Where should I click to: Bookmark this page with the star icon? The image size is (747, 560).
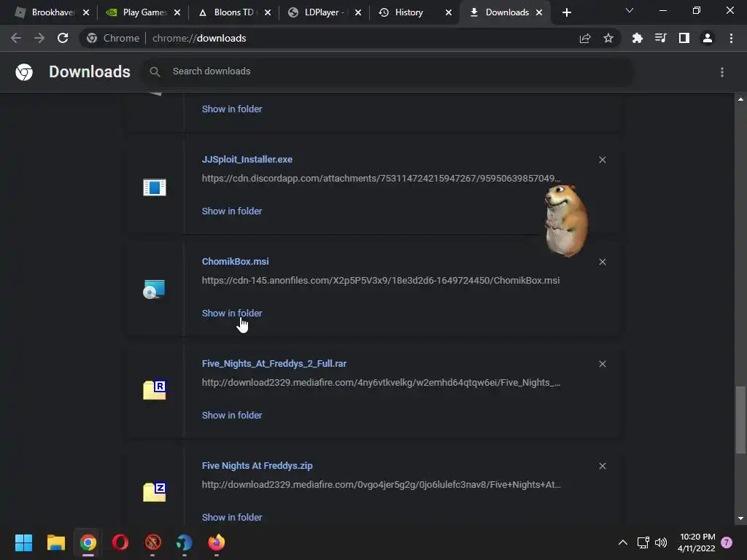(x=608, y=38)
